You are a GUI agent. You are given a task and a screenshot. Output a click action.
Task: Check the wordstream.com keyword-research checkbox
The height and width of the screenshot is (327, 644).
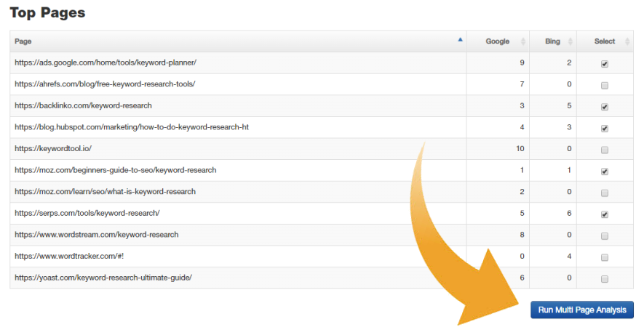click(x=605, y=236)
